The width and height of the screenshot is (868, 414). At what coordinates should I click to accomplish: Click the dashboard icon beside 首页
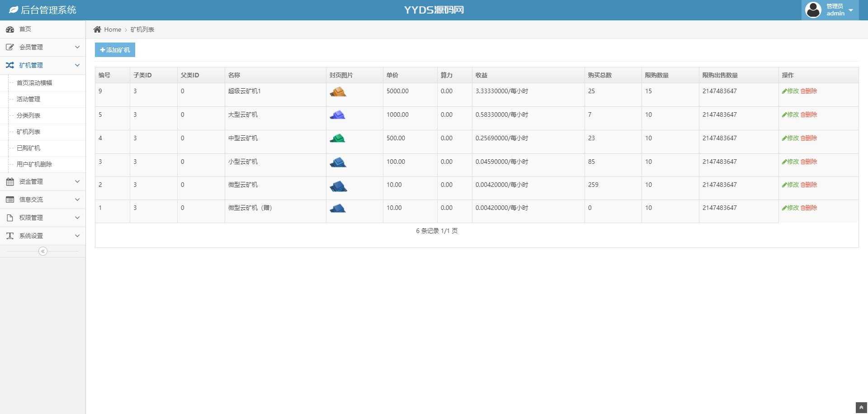tap(10, 29)
